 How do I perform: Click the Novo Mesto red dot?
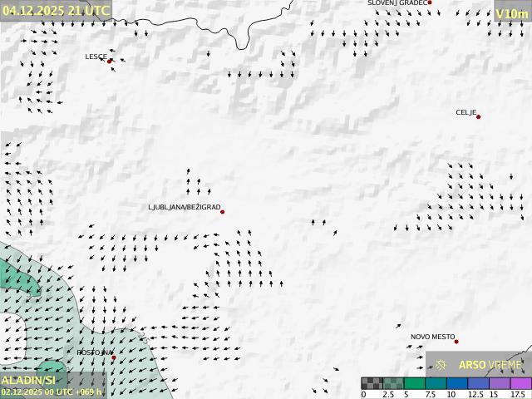tap(456, 342)
